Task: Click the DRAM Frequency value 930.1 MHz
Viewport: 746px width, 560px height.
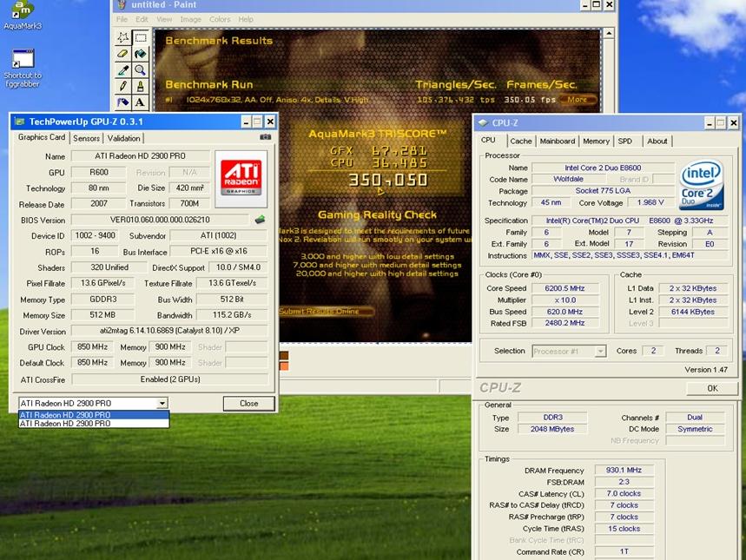Action: click(624, 470)
